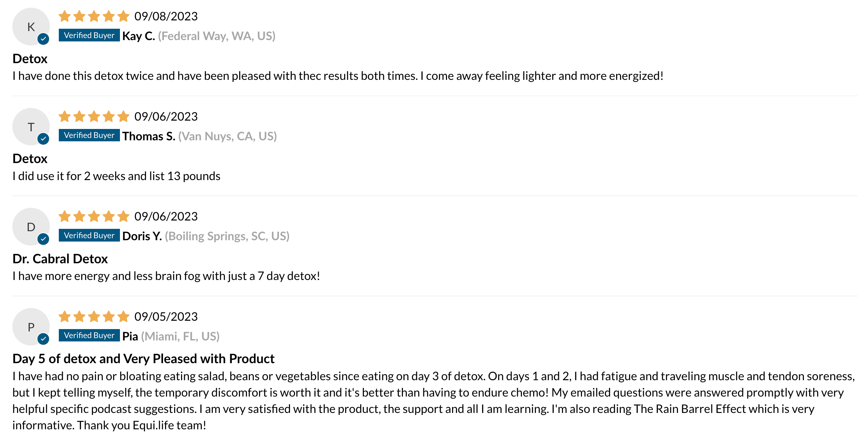Click Verified Buyer badge next to Thomas S.

(x=89, y=135)
